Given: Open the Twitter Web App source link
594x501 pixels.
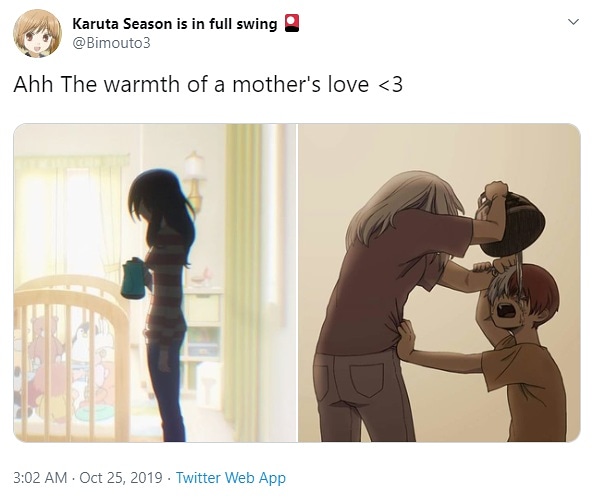Looking at the screenshot, I should pos(231,478).
